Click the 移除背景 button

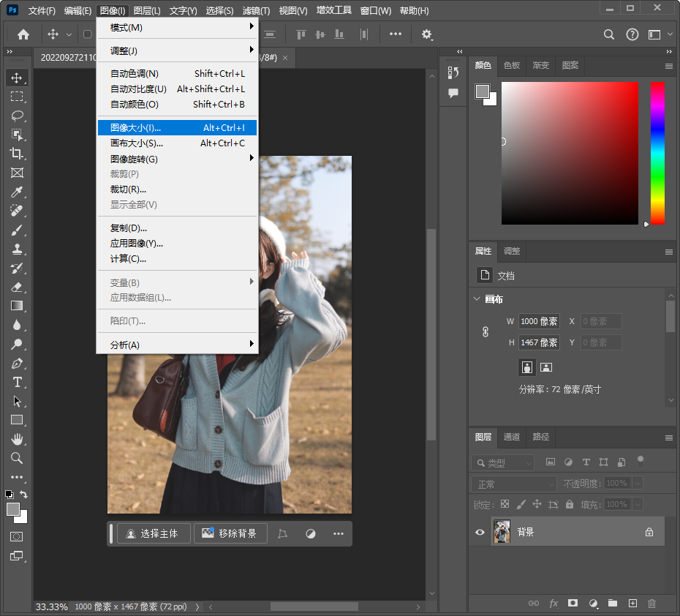point(230,533)
